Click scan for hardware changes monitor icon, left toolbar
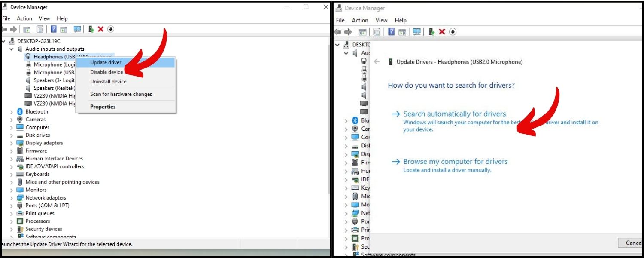Screen dimensions: 644x258 click(x=77, y=29)
